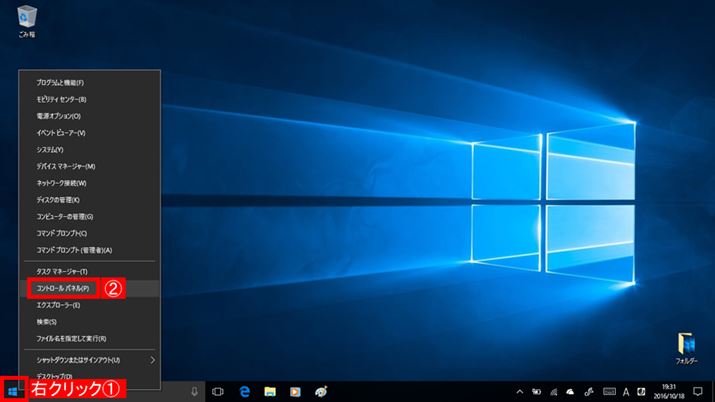Open File Explorer from the taskbar
The height and width of the screenshot is (402, 715).
coord(269,391)
